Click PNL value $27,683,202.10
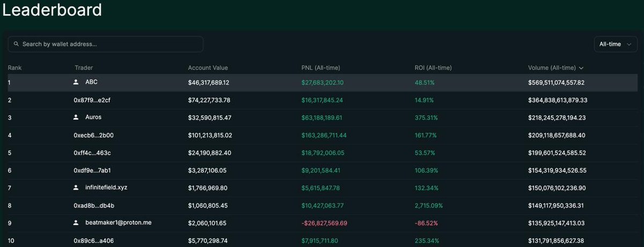 (323, 83)
